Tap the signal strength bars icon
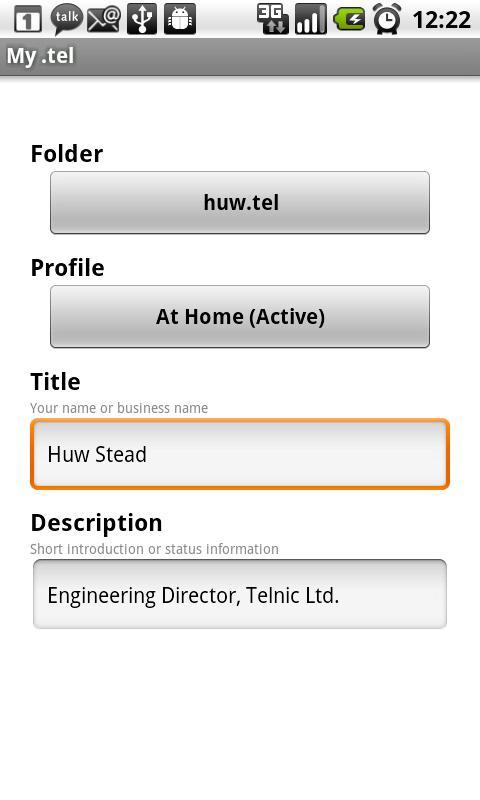Screen dimensions: 480x800 (x=311, y=19)
